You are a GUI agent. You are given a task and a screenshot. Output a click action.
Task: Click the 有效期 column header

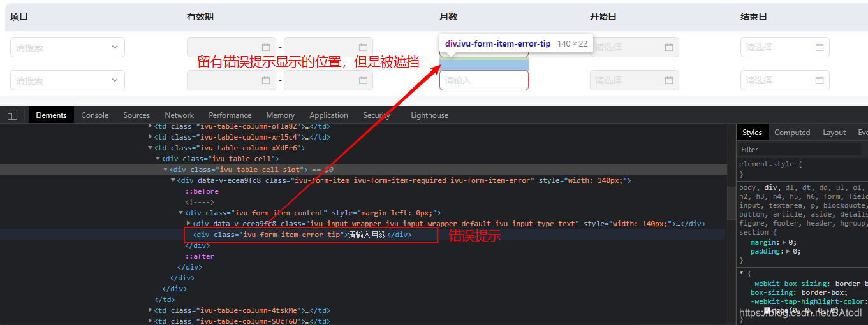[x=200, y=17]
